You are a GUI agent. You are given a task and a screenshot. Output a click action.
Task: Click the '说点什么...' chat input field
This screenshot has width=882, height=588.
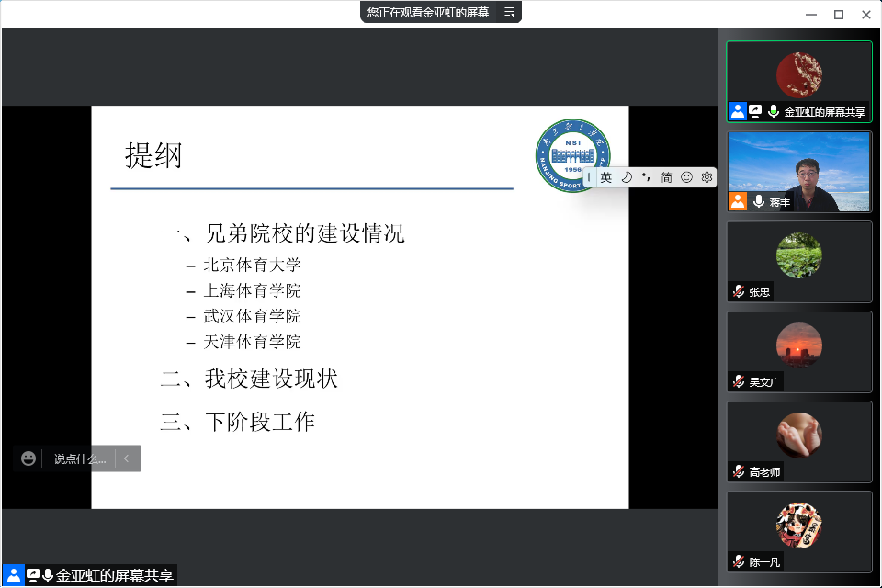[79, 458]
